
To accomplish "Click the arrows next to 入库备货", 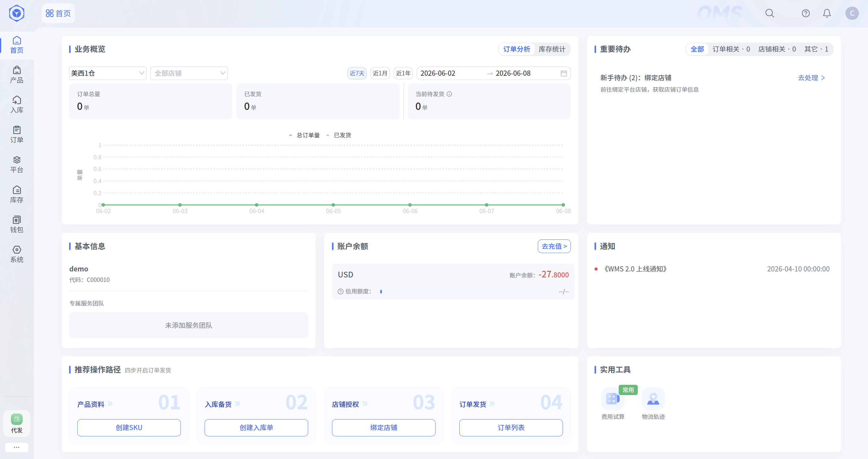I will 238,404.
